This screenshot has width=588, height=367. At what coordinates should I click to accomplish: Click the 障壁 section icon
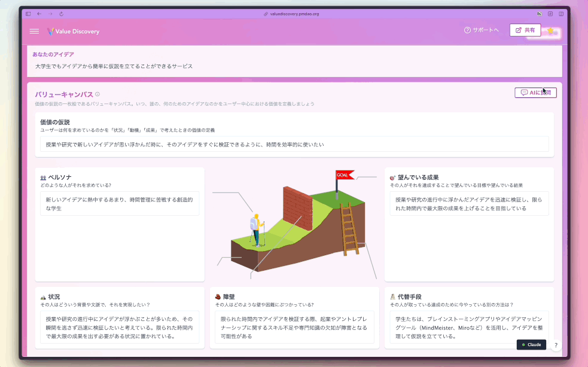(x=218, y=295)
